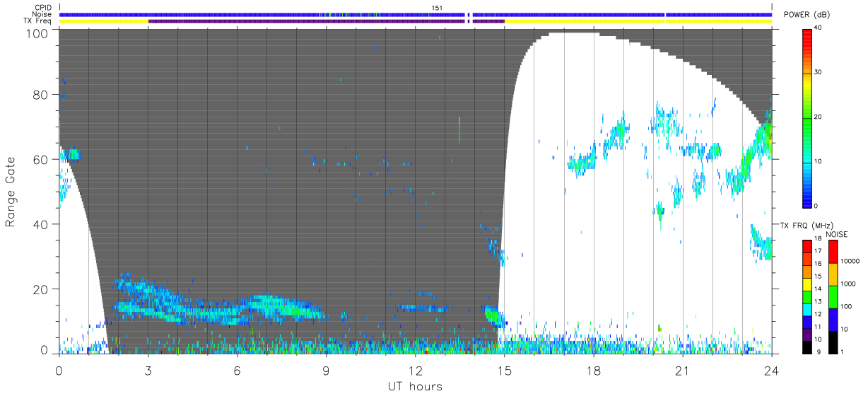Click the 'NOISE' legend title
The height and width of the screenshot is (401, 868).
pos(837,234)
